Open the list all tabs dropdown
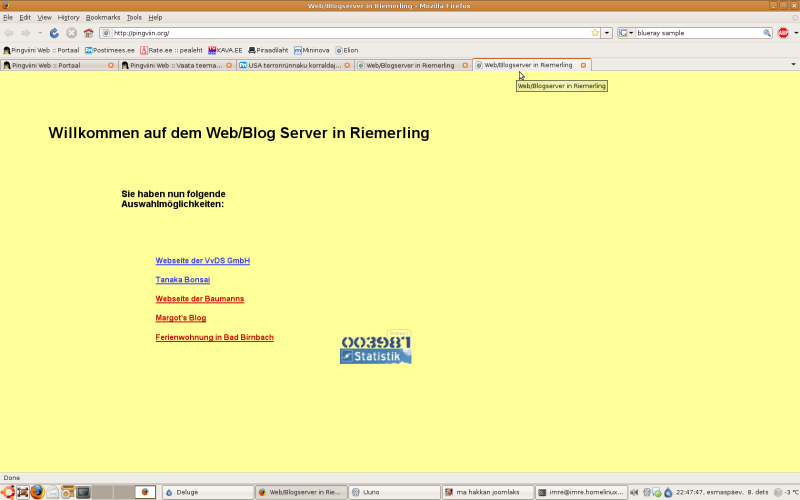 click(793, 64)
